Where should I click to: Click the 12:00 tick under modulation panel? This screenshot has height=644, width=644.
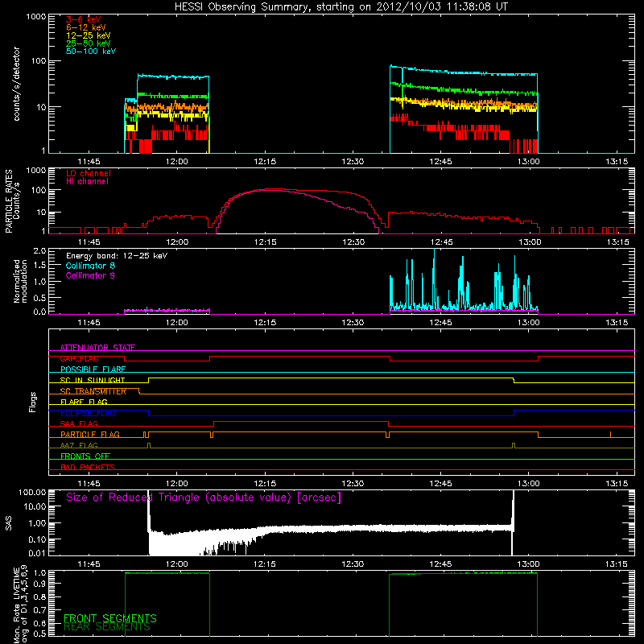tap(176, 323)
